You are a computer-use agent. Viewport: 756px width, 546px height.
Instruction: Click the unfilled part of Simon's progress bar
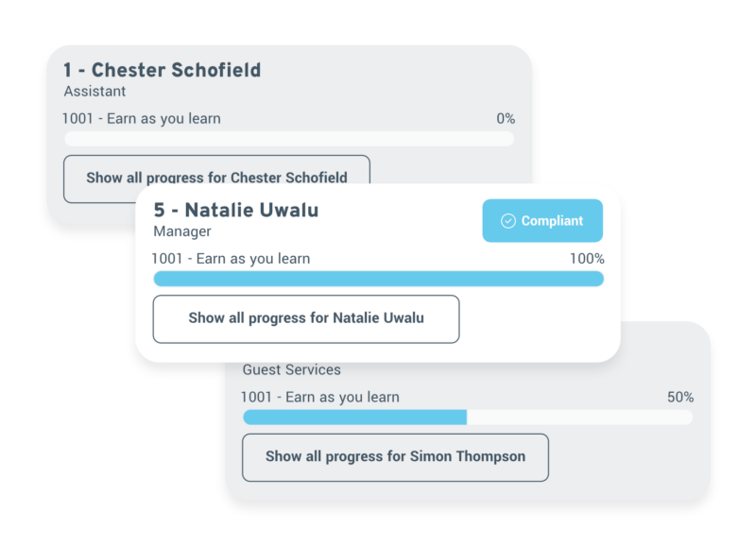point(579,418)
